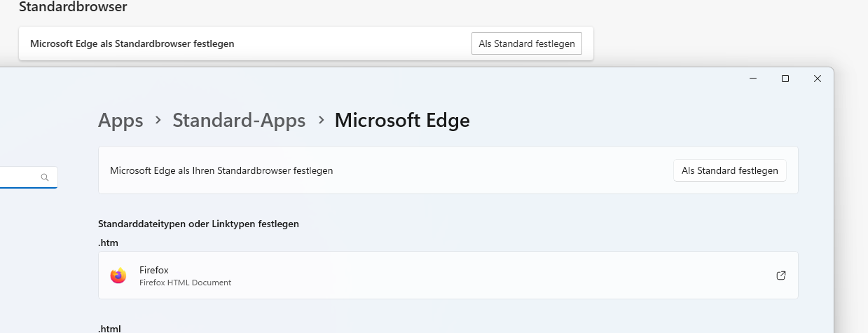
Task: Click the Standardbrowser heading
Action: pos(73,7)
